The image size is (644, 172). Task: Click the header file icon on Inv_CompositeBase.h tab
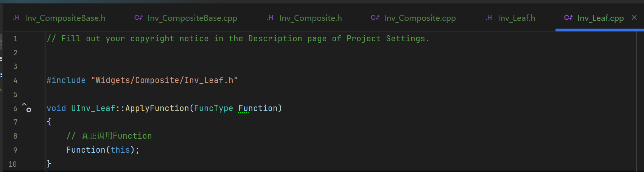click(16, 18)
